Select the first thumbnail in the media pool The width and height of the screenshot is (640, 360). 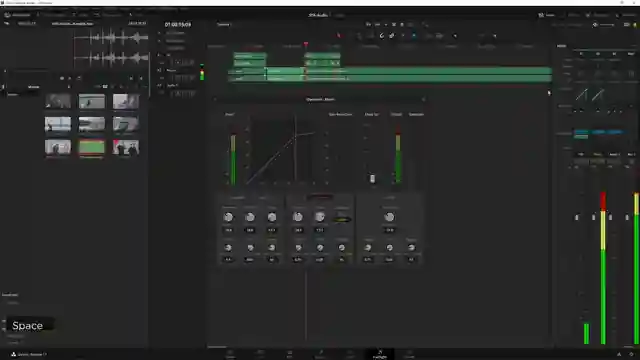point(58,101)
